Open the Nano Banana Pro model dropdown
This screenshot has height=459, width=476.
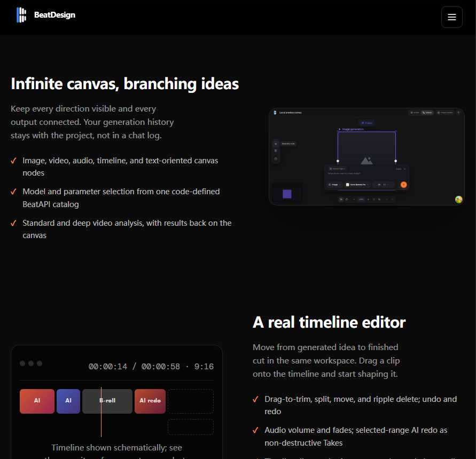(357, 185)
